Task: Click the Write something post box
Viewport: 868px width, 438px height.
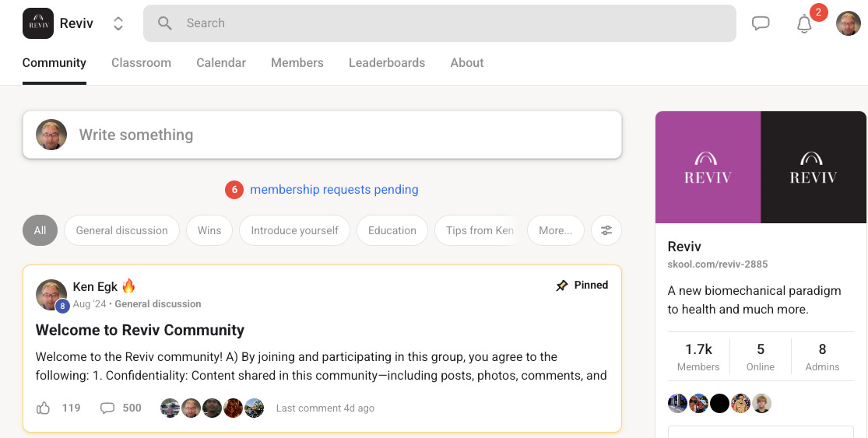Action: [322, 135]
